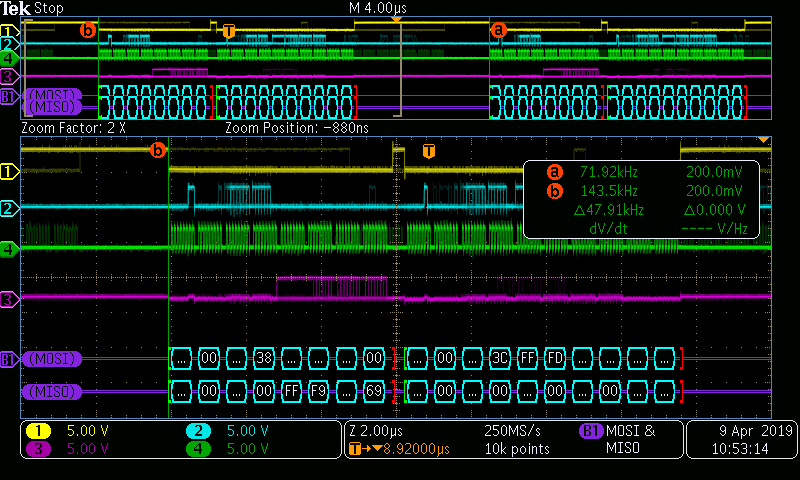This screenshot has height=480, width=800.
Task: Click the 250MS/s sample rate readout
Action: [512, 431]
